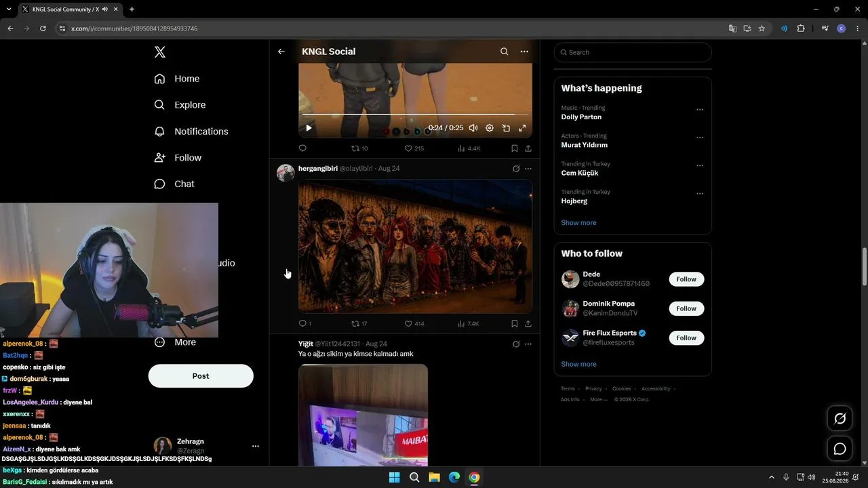Screen dimensions: 868x488
Task: Open the floating messages button
Action: tap(840, 449)
